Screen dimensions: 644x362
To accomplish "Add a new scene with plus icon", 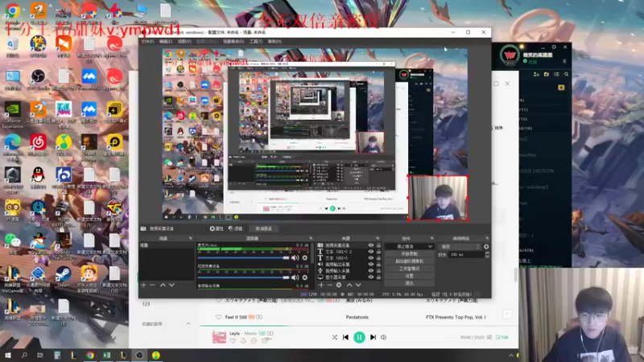I will tap(143, 285).
